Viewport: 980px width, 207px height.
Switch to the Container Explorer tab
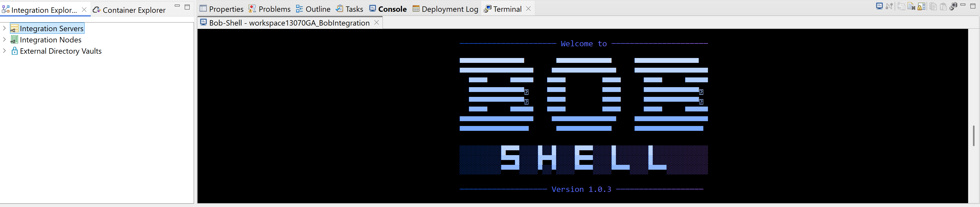point(129,10)
